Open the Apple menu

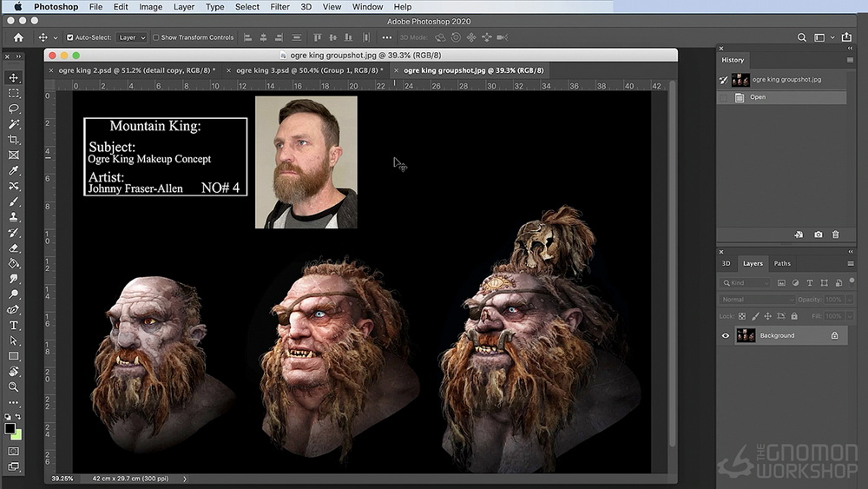coord(17,7)
